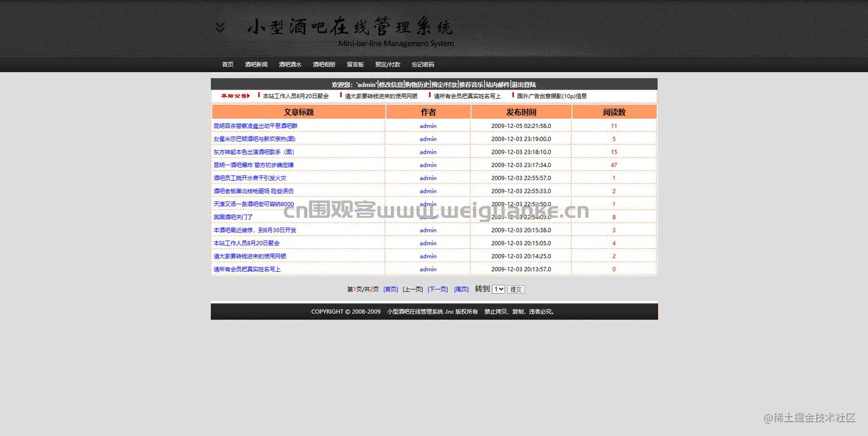
Task: Open article 东方神起本色出演酒吧歌手（图）
Action: coord(254,152)
